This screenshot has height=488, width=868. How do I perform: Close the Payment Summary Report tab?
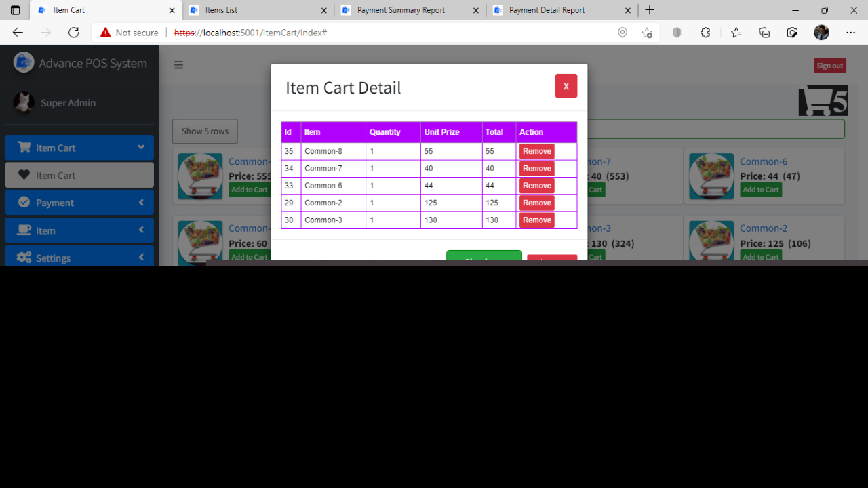[475, 10]
